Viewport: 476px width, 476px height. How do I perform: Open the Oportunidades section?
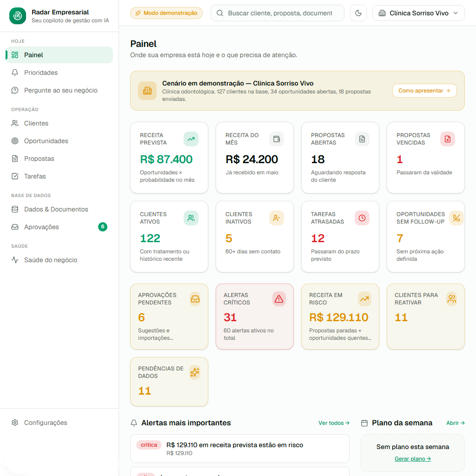[59, 141]
